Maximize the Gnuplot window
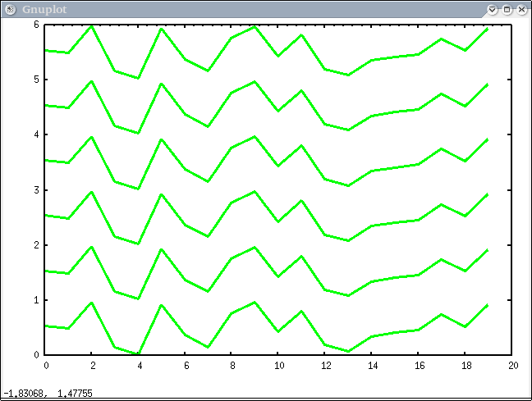Viewport: 532px width, 401px height. [507, 10]
